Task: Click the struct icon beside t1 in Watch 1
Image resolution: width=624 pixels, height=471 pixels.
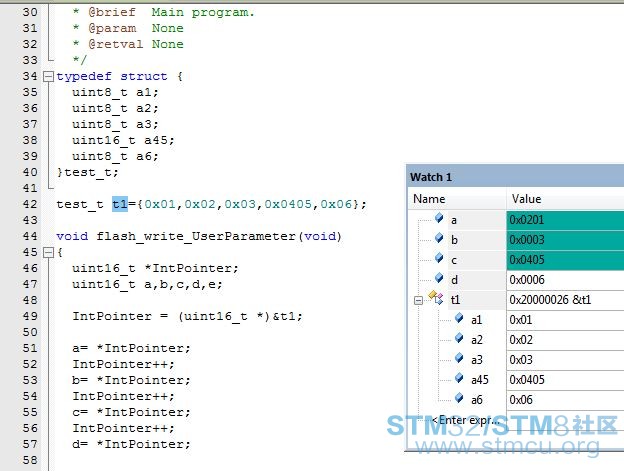Action: pos(436,298)
